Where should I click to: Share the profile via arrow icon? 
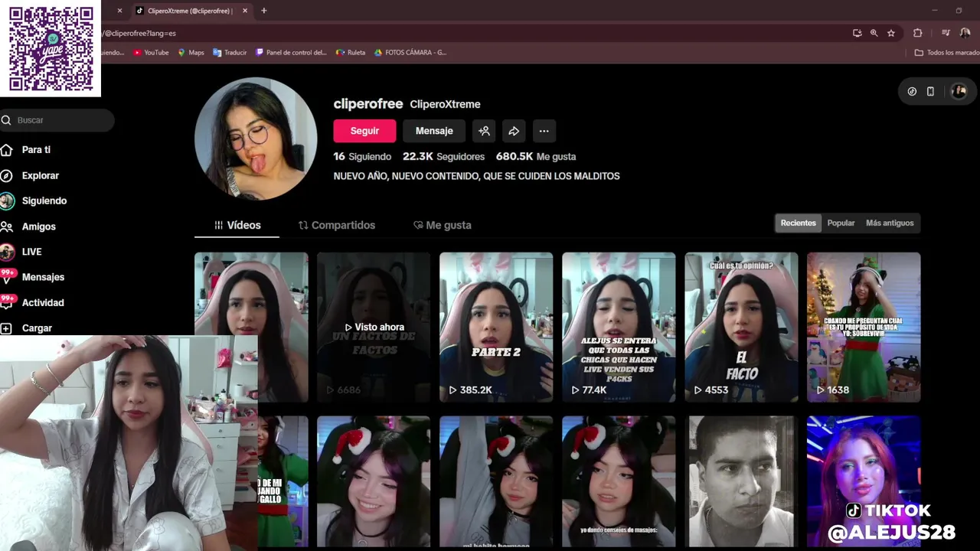click(514, 131)
